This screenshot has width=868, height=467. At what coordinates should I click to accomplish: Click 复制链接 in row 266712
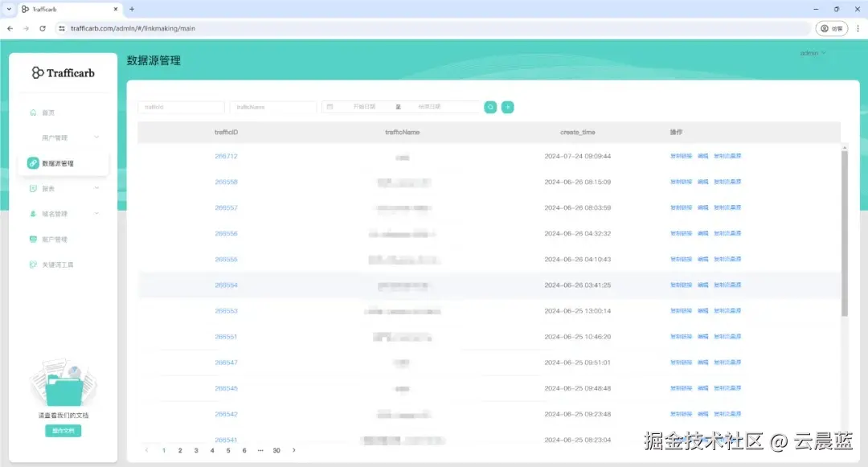click(x=681, y=156)
